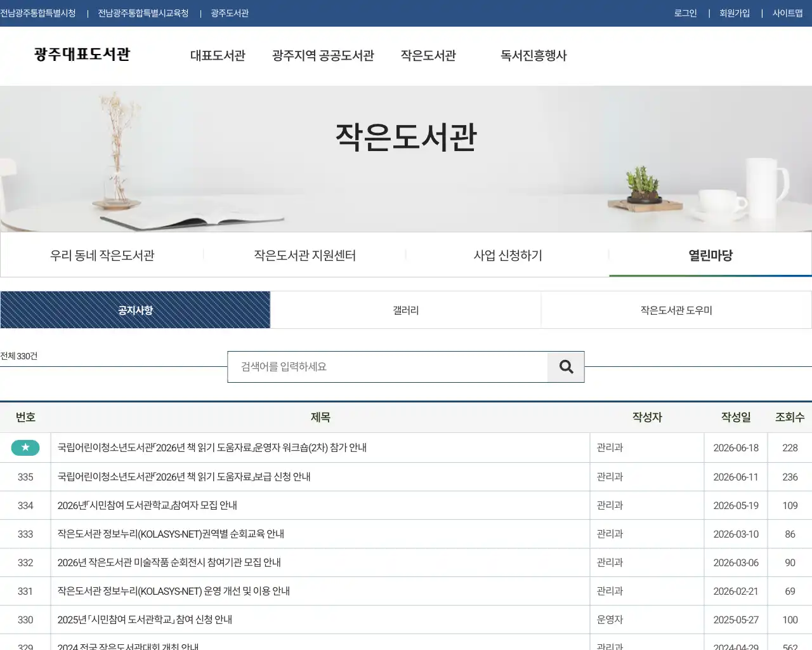Open 작은도서관 main menu item
The height and width of the screenshot is (650, 812).
click(428, 56)
